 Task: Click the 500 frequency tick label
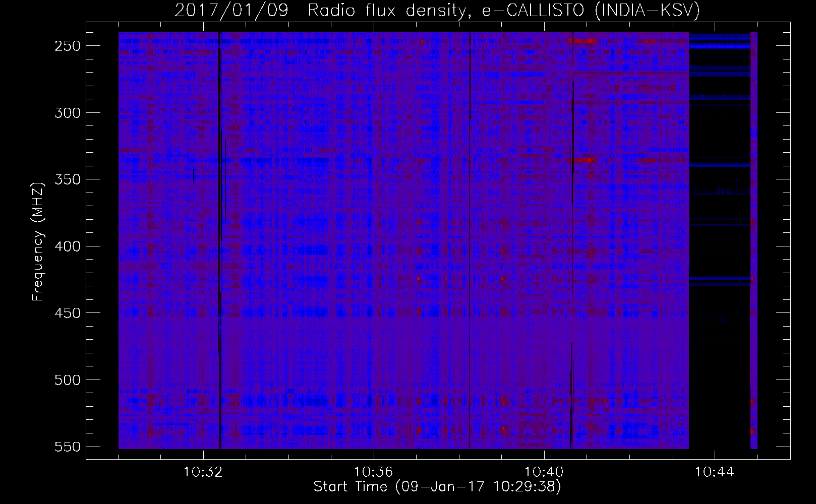click(68, 380)
